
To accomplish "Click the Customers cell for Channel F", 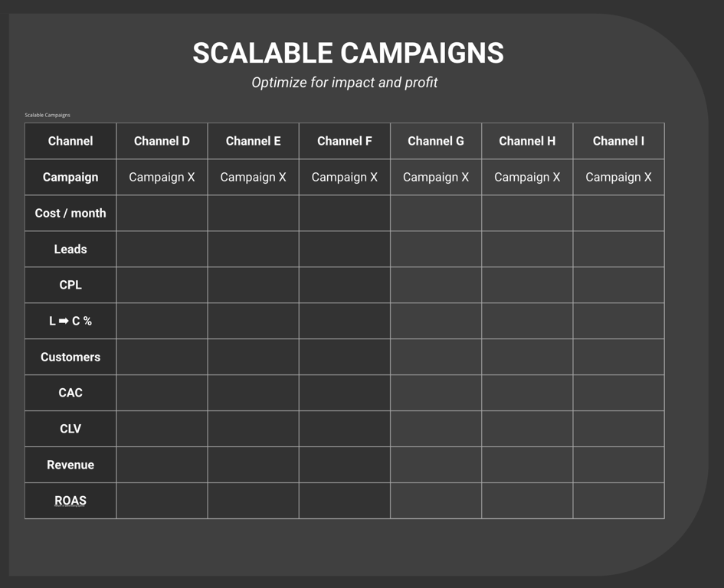I will coord(344,357).
